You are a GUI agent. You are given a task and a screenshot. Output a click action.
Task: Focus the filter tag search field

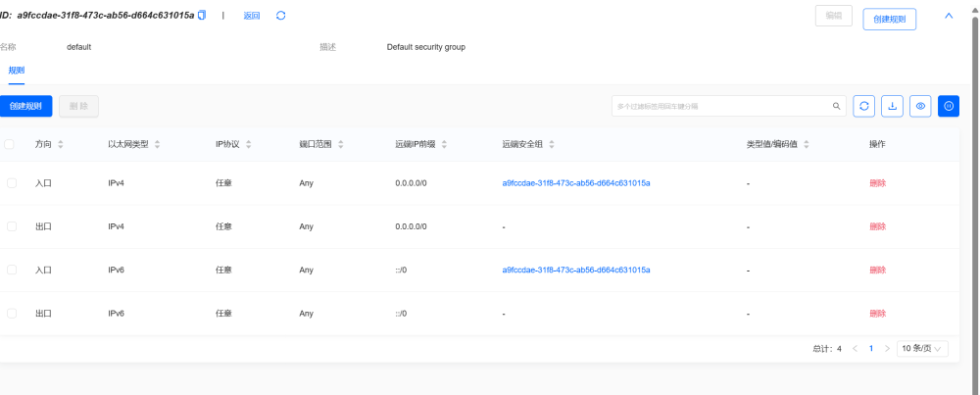(x=720, y=106)
